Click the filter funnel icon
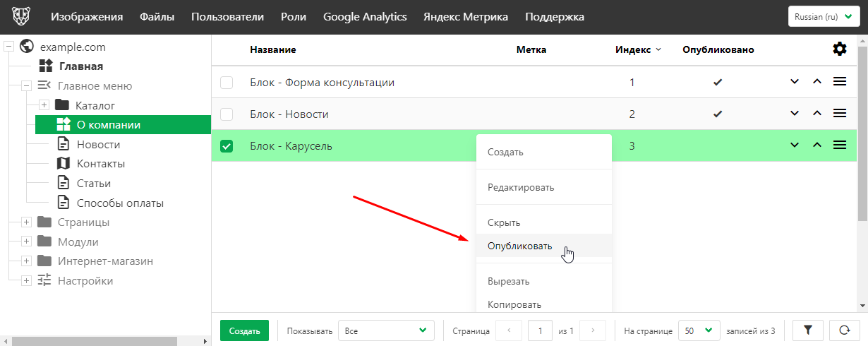The height and width of the screenshot is (346, 868). pos(808,330)
